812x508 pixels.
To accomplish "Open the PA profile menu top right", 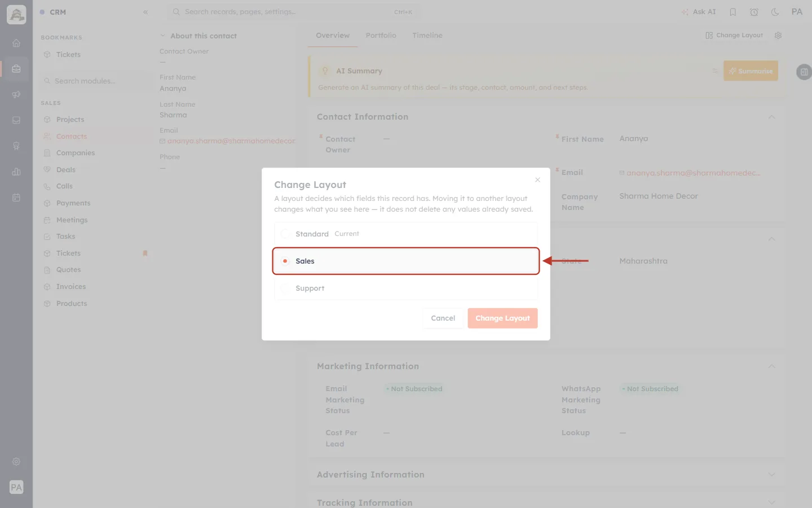I will (797, 12).
